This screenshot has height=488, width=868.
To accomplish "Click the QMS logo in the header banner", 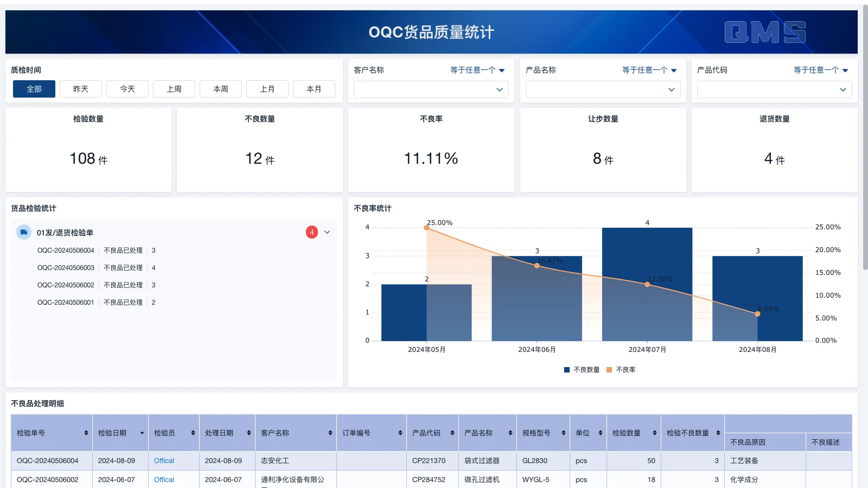I will pos(765,32).
